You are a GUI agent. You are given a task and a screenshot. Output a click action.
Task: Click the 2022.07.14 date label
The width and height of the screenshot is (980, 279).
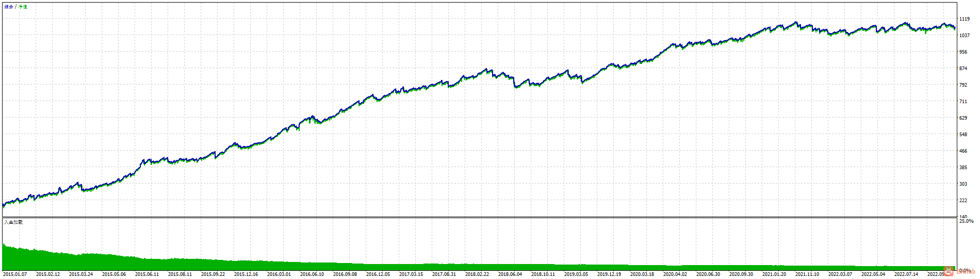906,274
